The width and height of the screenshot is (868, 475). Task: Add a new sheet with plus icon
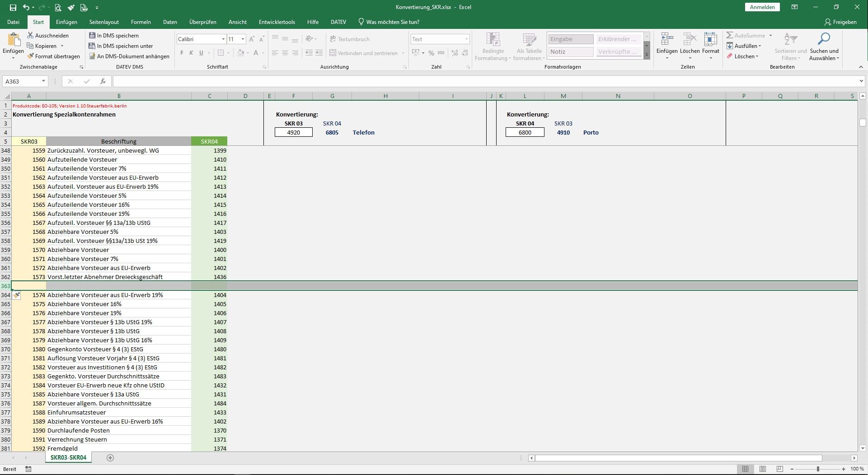pyautogui.click(x=110, y=458)
